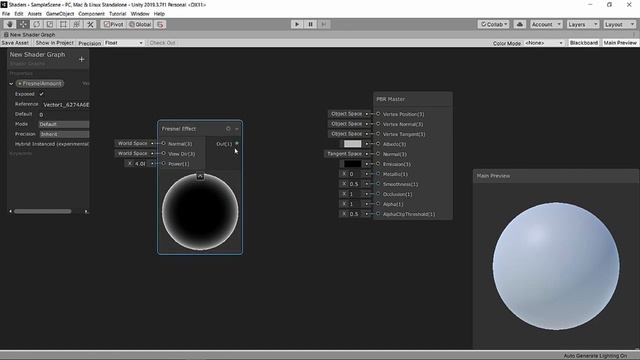This screenshot has height=360, width=640.
Task: Click the PBR Master Alpha(1) port
Action: [x=378, y=204]
